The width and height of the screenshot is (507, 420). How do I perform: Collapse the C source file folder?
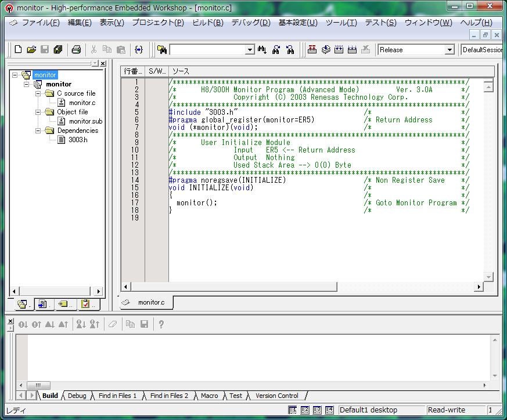click(x=38, y=93)
